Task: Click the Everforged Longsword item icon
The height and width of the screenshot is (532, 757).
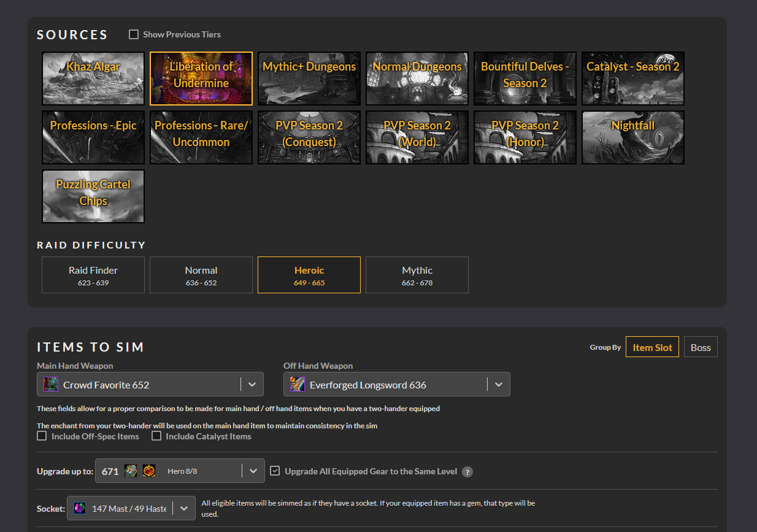Action: click(x=298, y=385)
